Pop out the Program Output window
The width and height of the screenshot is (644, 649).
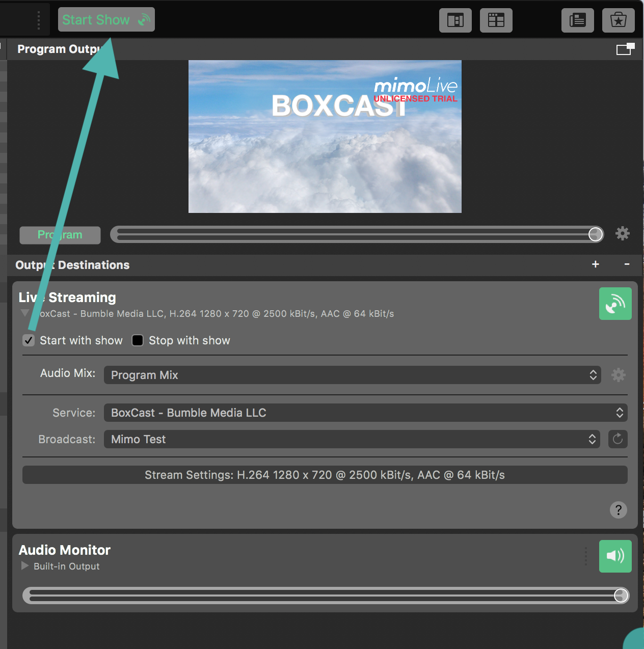click(x=625, y=49)
